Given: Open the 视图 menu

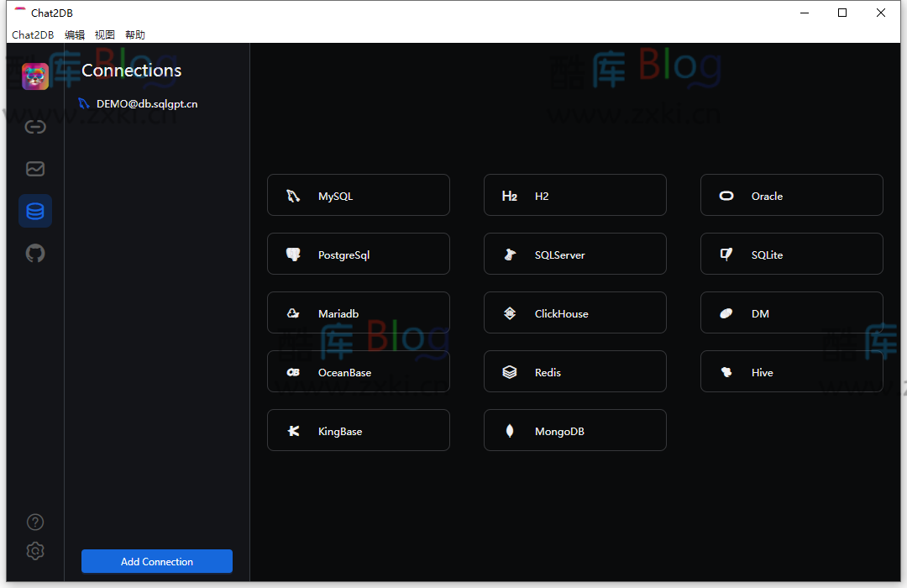Looking at the screenshot, I should 104,34.
